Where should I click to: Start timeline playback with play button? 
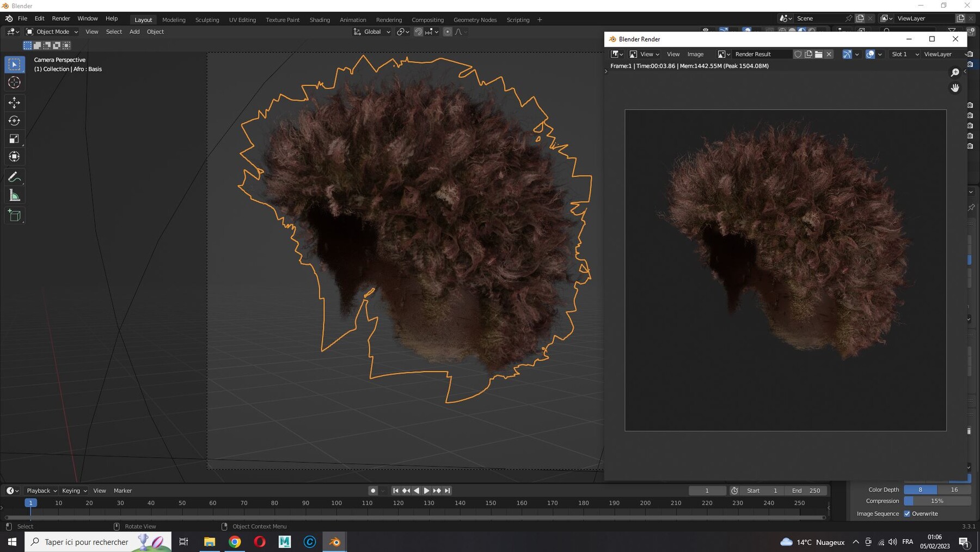click(x=426, y=490)
